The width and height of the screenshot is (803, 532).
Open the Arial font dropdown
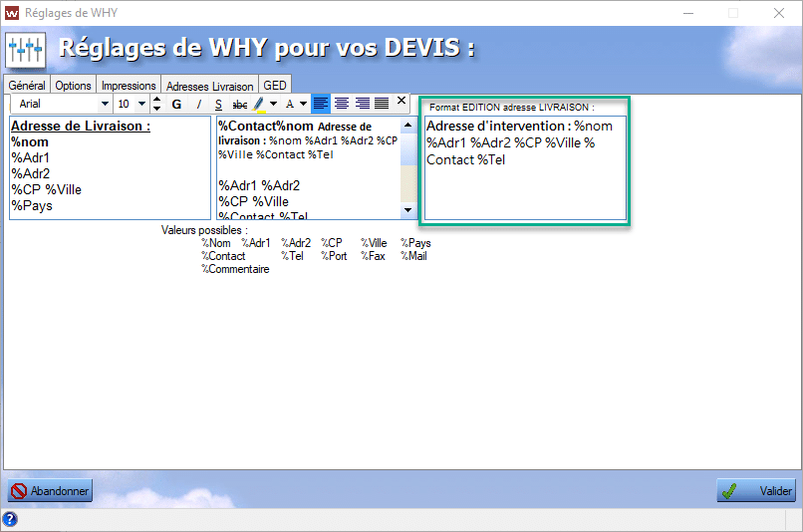tap(105, 104)
